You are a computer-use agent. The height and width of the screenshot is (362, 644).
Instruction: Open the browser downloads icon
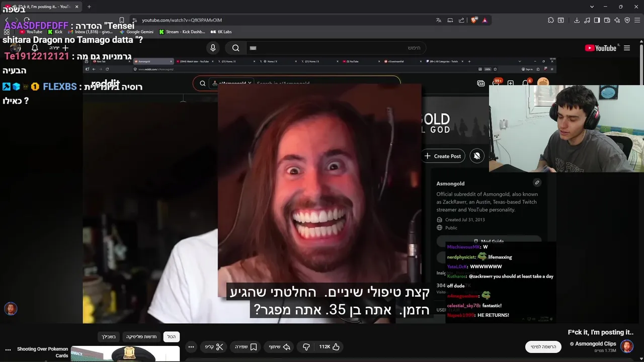tap(577, 20)
